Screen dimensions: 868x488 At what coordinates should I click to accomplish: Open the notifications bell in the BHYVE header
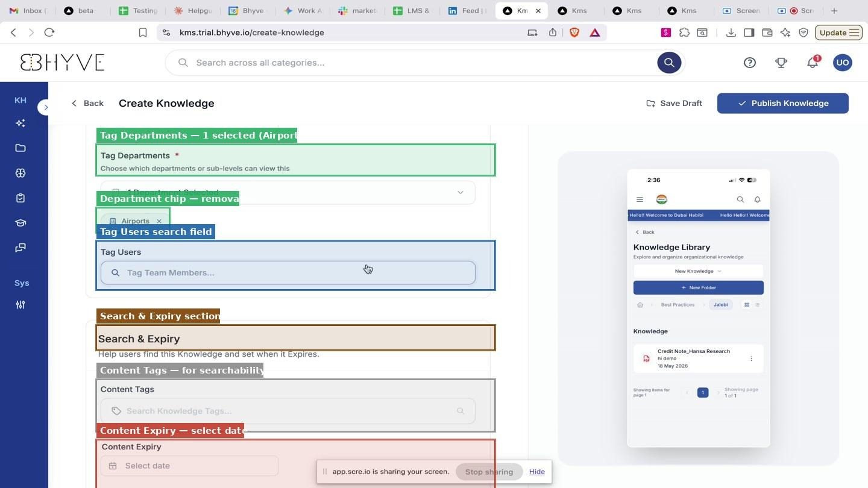point(813,62)
